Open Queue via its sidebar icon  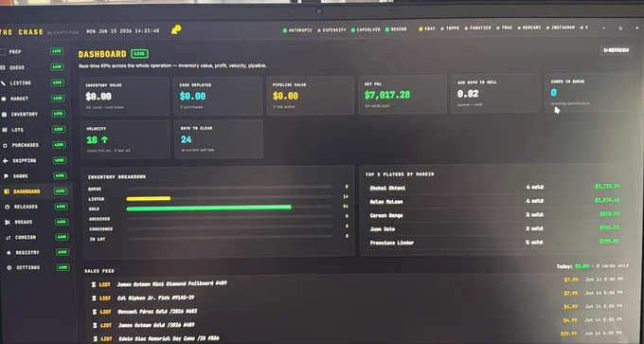(x=3, y=68)
